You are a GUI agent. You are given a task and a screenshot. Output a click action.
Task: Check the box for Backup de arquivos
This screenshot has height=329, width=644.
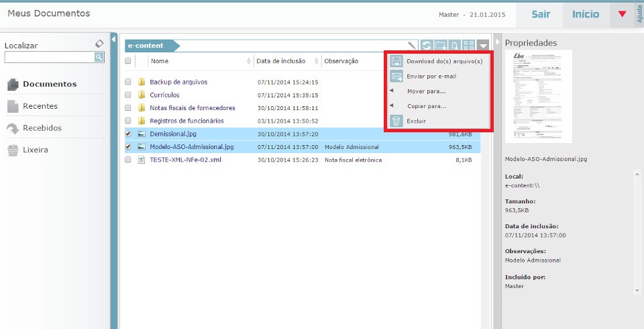coord(128,83)
